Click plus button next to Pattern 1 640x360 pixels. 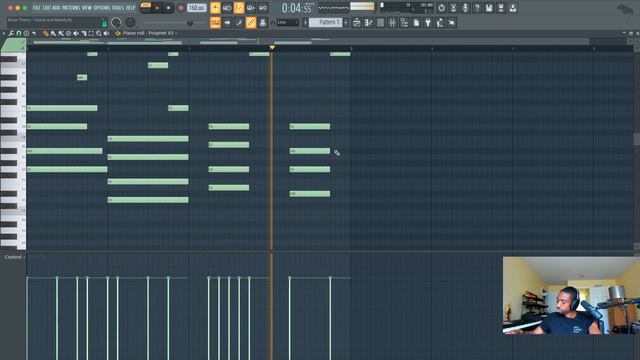(346, 22)
